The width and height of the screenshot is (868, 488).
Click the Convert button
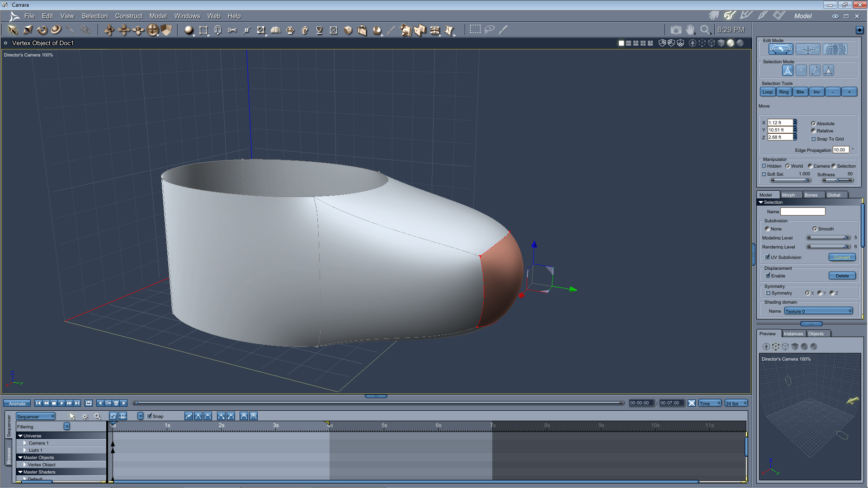pyautogui.click(x=842, y=257)
